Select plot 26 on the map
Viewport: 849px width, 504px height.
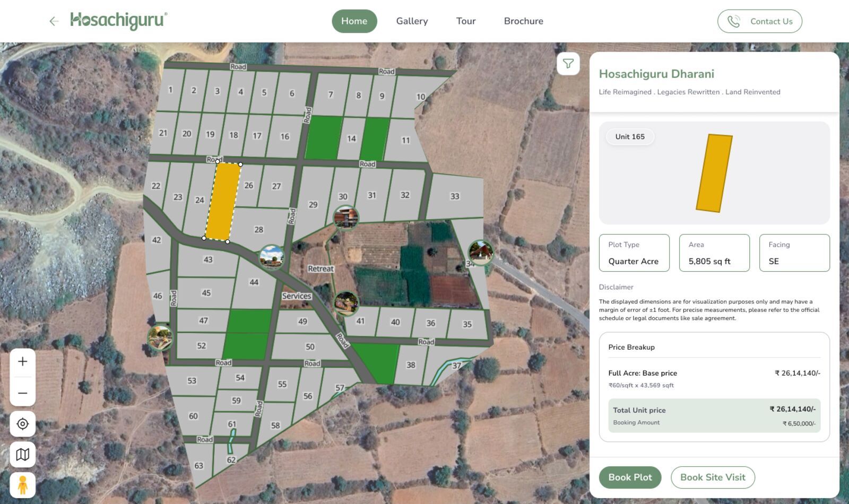(249, 185)
